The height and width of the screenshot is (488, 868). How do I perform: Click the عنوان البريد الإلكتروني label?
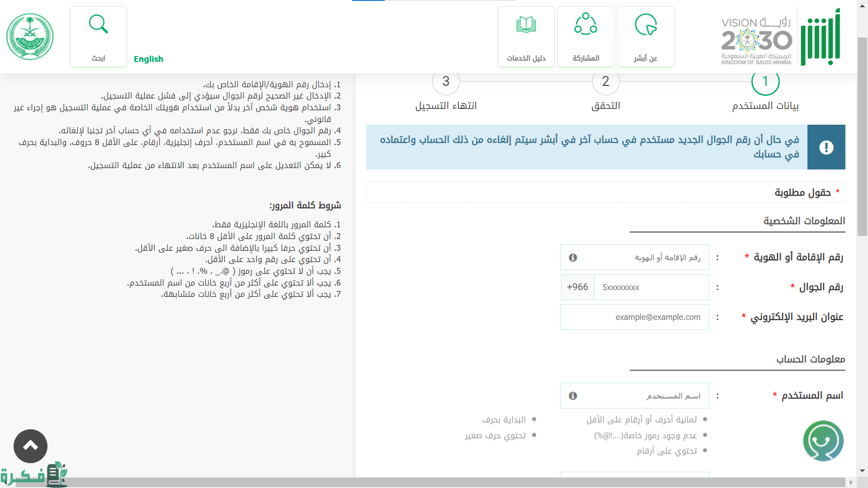[x=797, y=317]
